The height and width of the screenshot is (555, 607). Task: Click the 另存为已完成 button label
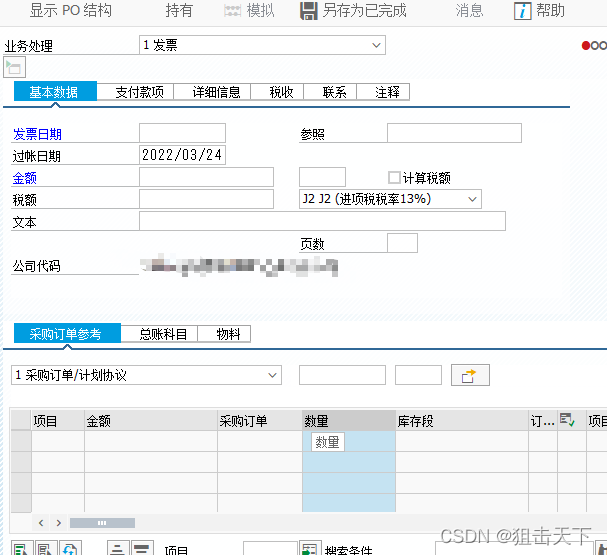click(x=364, y=10)
